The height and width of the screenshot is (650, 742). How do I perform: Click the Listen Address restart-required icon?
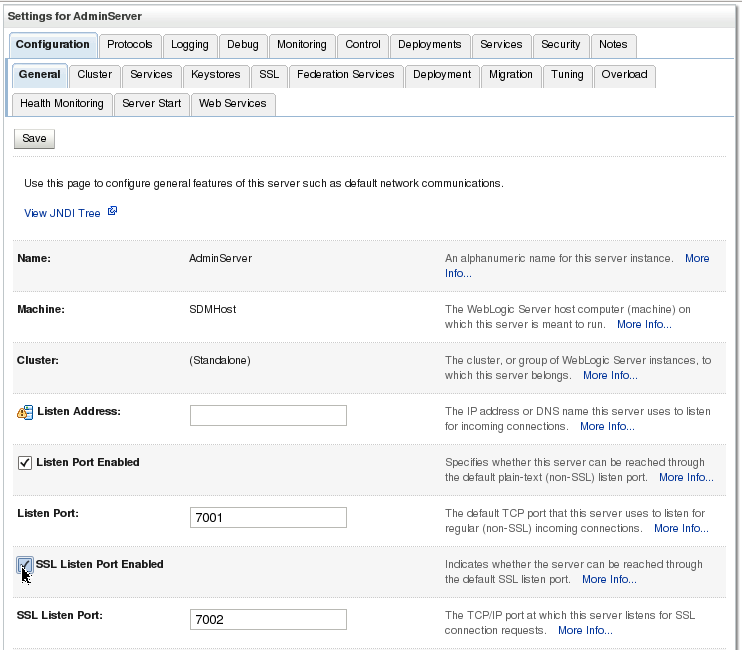point(25,412)
